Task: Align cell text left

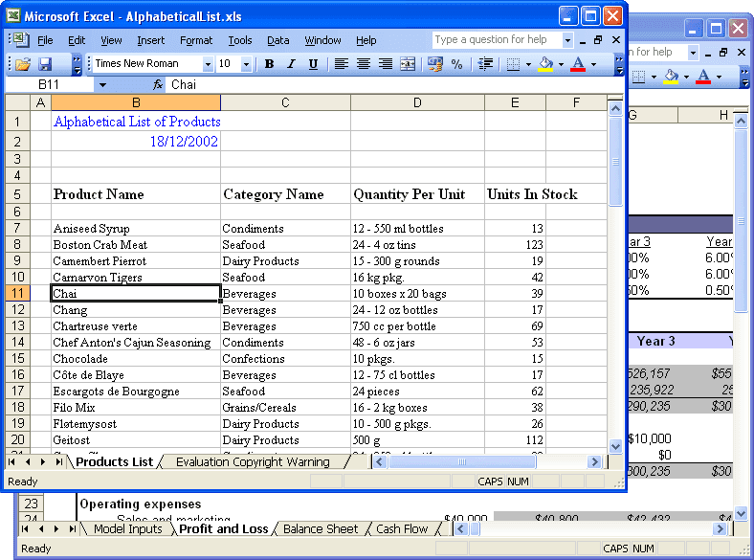Action: pyautogui.click(x=342, y=64)
